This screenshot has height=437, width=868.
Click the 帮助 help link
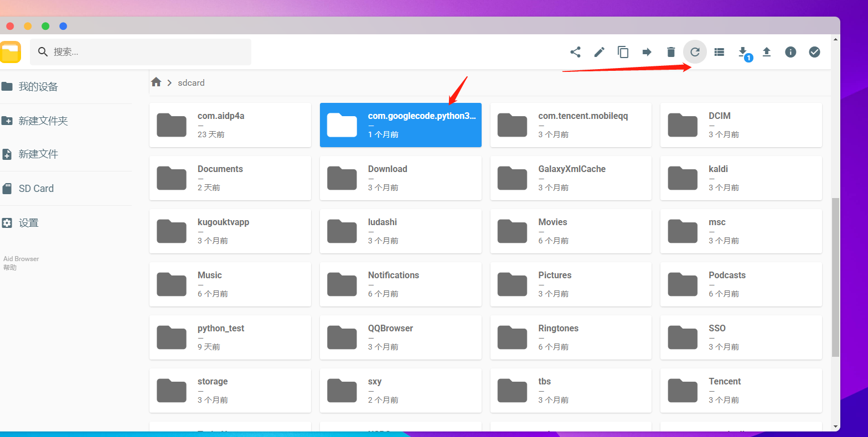[x=10, y=268]
